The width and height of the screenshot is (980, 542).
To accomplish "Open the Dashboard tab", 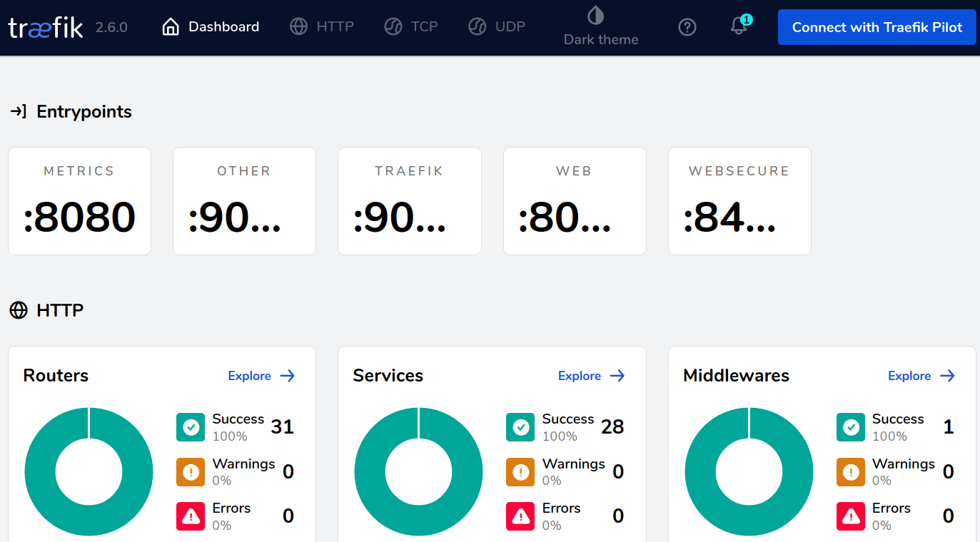I will [211, 27].
